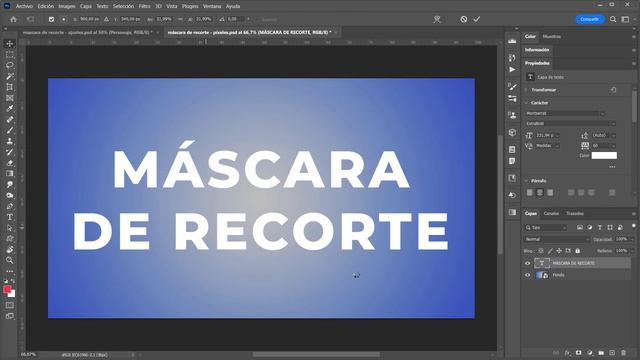The width and height of the screenshot is (640, 360).
Task: Open the Archivo menu
Action: coord(24,6)
